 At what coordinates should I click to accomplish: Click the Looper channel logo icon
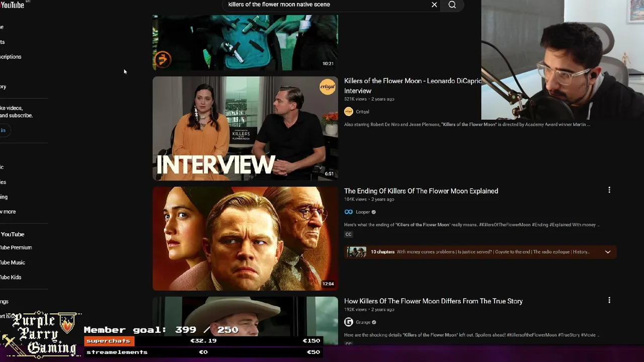point(349,212)
